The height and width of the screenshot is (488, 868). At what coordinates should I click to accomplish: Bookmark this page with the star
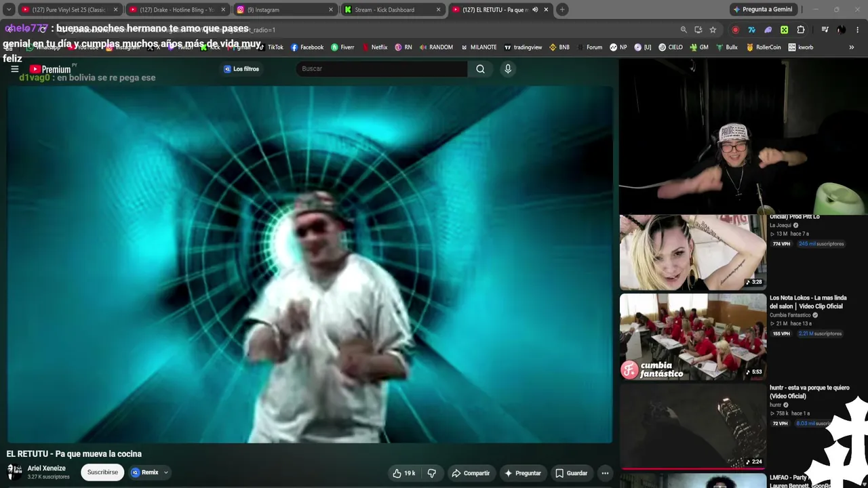click(x=713, y=30)
